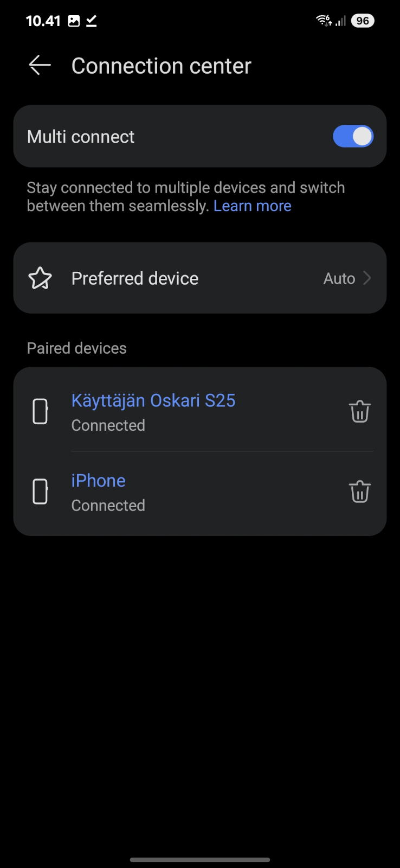Delete the Käyttäjän Oskari S25 pairing
The width and height of the screenshot is (400, 868).
tap(359, 412)
